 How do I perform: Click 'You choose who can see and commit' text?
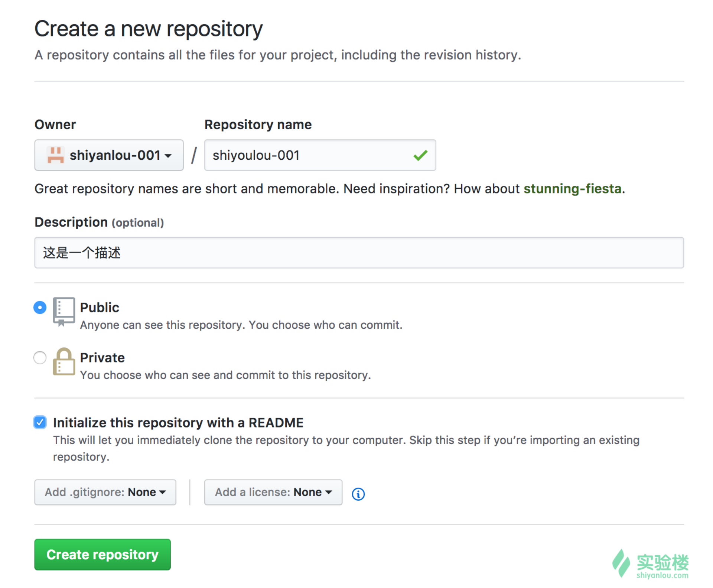coord(226,375)
